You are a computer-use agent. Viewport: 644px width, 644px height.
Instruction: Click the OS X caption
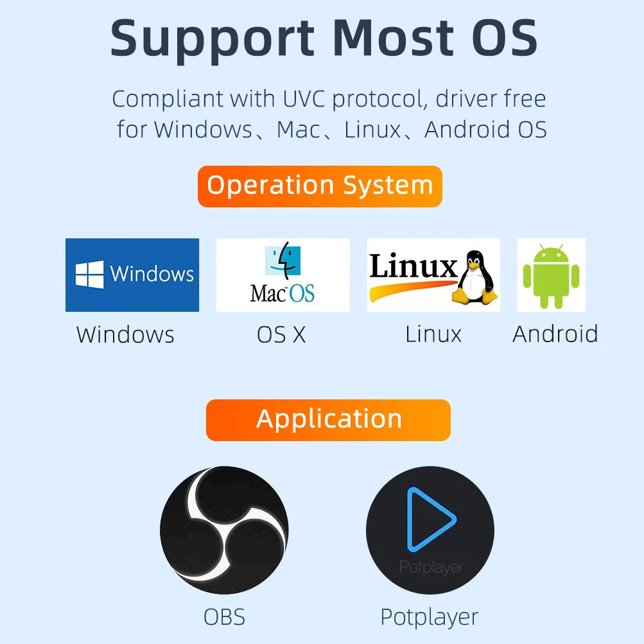(281, 335)
